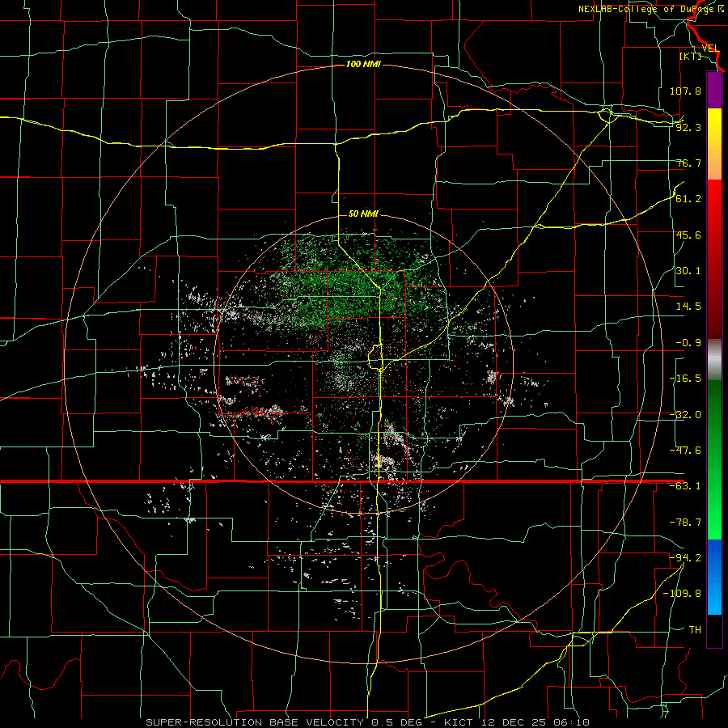Pick the gray near-zero segment of color bar
728x728 pixels.
(x=714, y=360)
